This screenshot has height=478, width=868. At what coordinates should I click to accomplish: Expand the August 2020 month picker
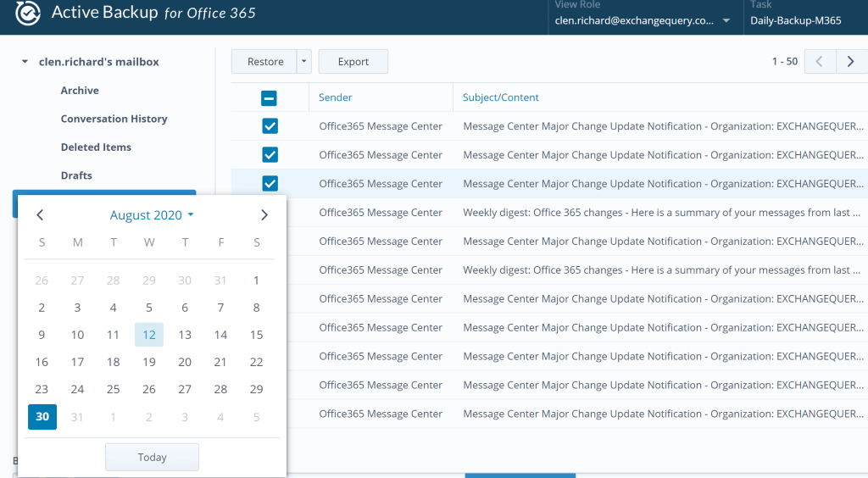pos(152,215)
